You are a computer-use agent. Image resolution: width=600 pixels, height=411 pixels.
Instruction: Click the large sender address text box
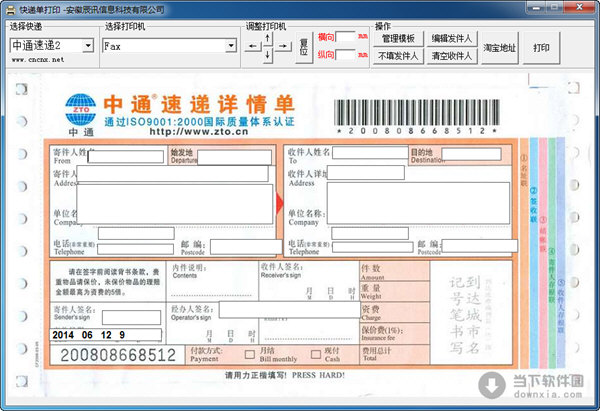click(x=175, y=204)
